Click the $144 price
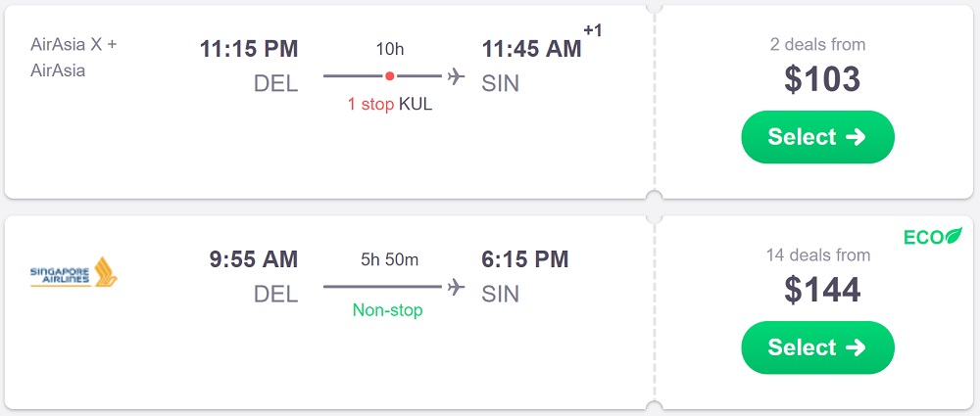The height and width of the screenshot is (416, 980). [x=821, y=291]
